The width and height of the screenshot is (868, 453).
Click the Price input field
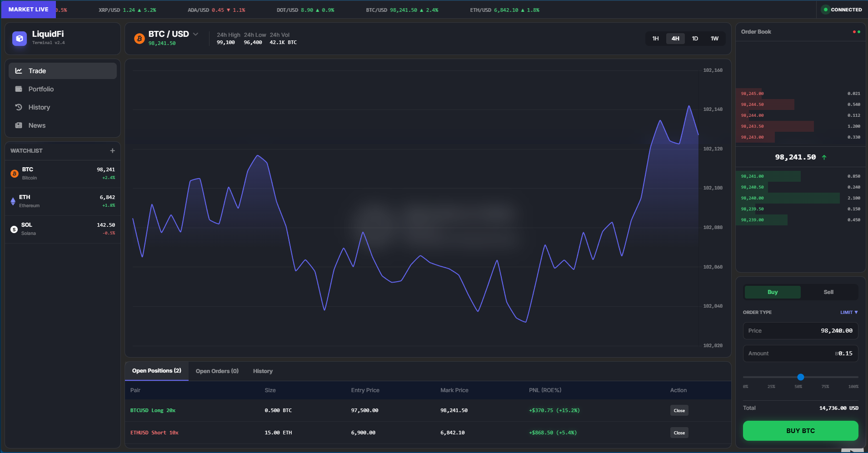[x=800, y=331]
